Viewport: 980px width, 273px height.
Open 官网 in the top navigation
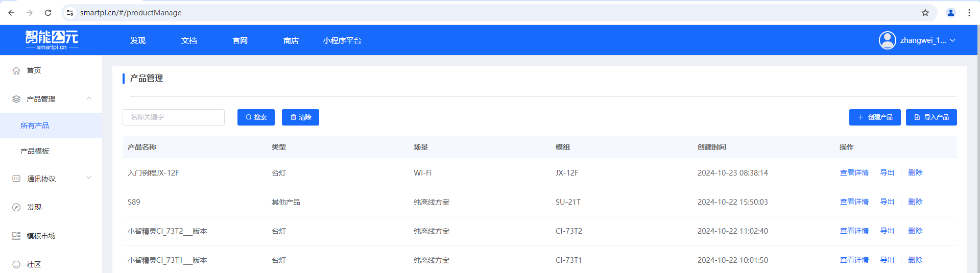click(240, 40)
